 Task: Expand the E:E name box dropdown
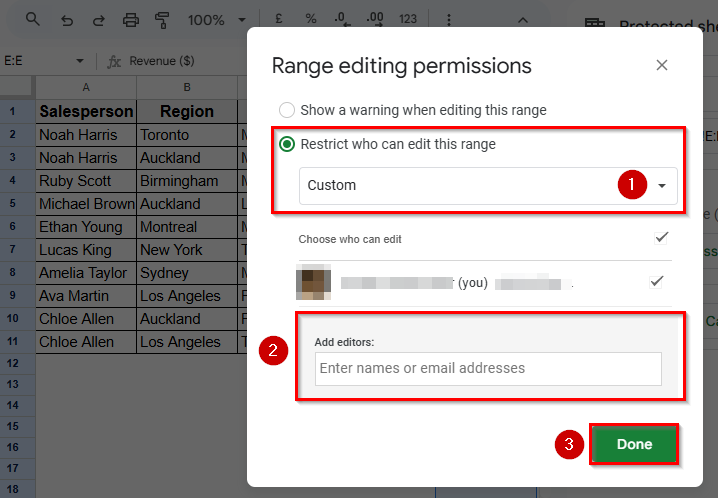78,61
